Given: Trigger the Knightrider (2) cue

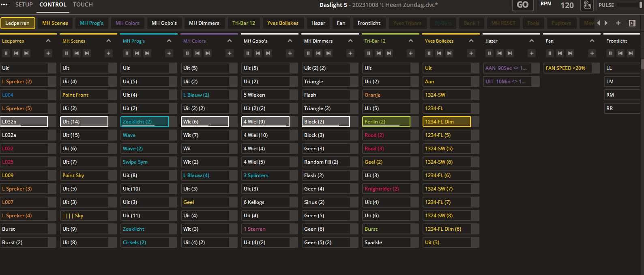Looking at the screenshot, I should click(386, 189).
